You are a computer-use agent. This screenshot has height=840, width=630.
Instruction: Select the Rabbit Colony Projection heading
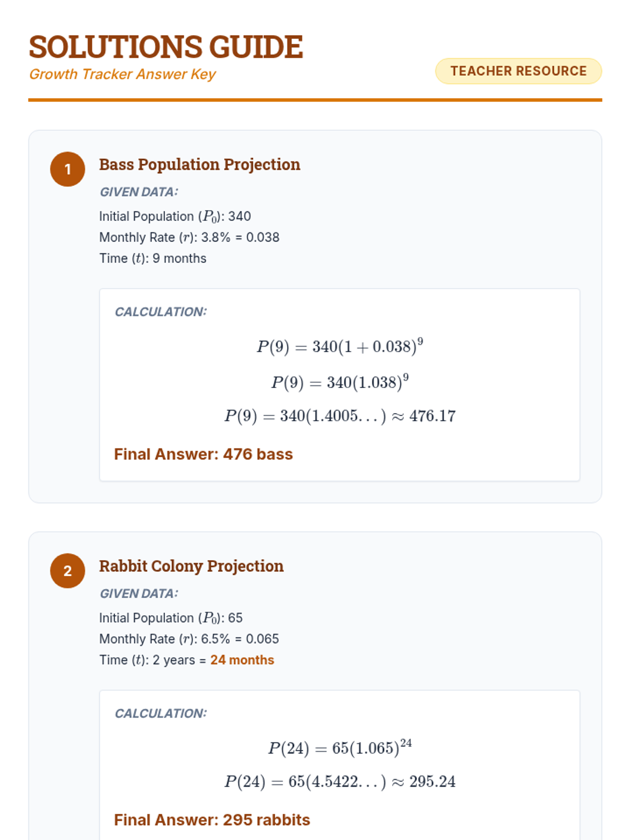191,566
